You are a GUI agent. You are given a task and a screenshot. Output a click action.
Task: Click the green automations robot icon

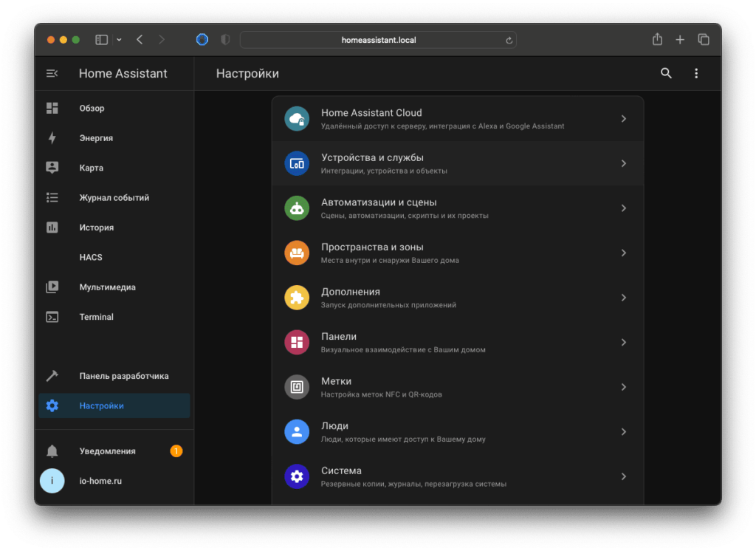[297, 208]
